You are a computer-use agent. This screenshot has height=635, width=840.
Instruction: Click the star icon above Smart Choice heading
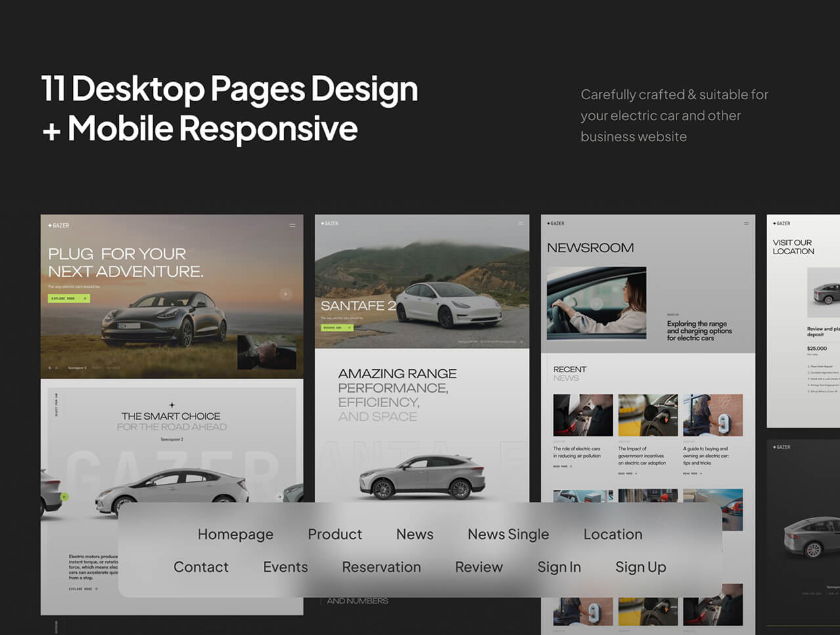click(172, 405)
